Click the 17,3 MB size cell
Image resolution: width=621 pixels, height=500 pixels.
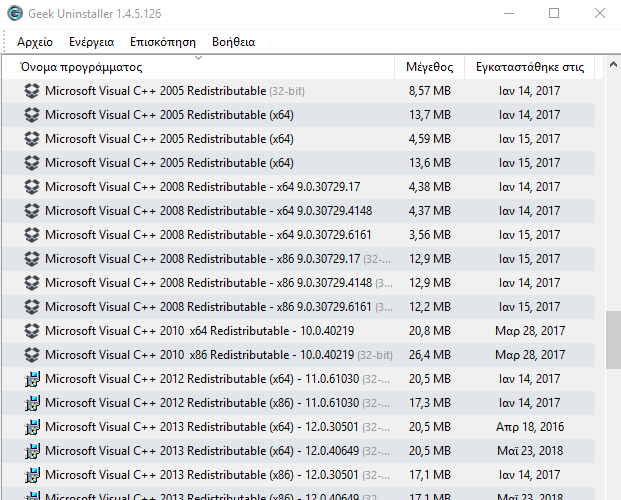pos(430,403)
